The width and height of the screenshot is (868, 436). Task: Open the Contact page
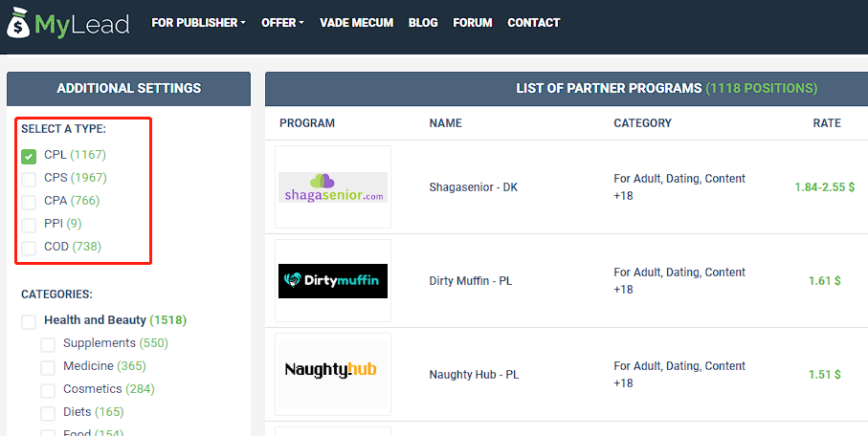pos(534,23)
